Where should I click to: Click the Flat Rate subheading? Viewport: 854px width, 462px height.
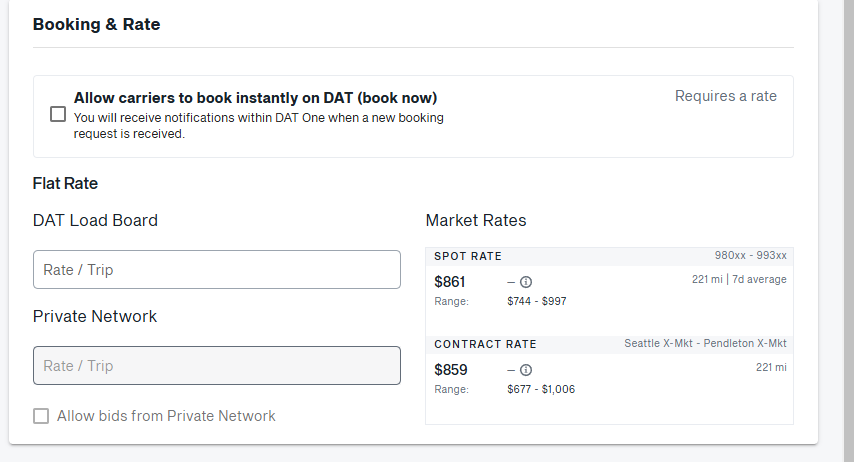65,183
